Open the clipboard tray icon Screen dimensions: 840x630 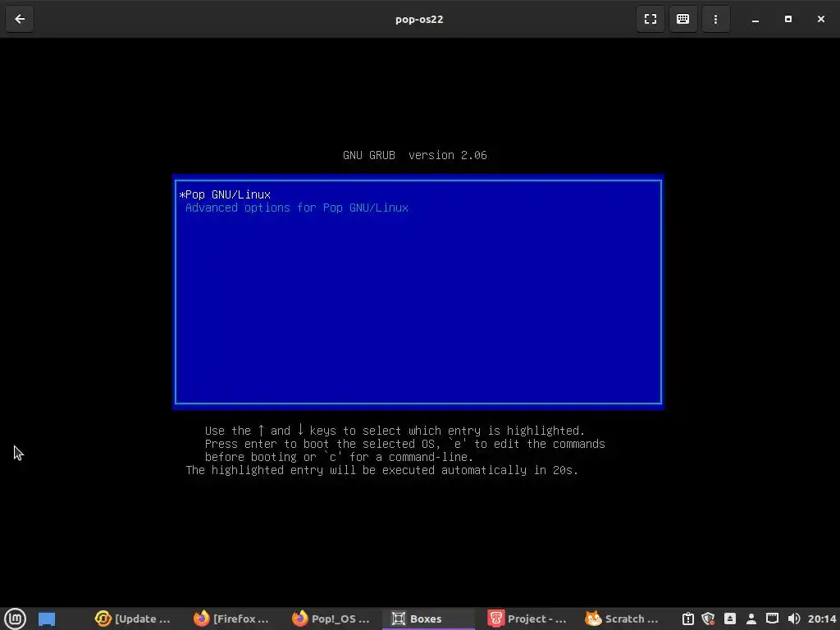click(x=688, y=619)
